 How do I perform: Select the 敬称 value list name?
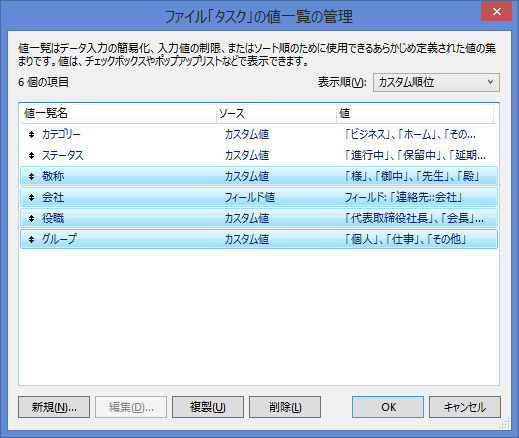(x=53, y=176)
